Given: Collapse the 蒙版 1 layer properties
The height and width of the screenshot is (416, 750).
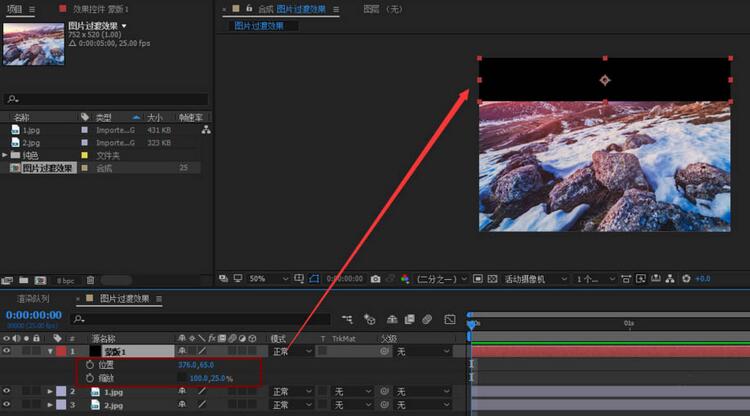Looking at the screenshot, I should click(x=50, y=351).
